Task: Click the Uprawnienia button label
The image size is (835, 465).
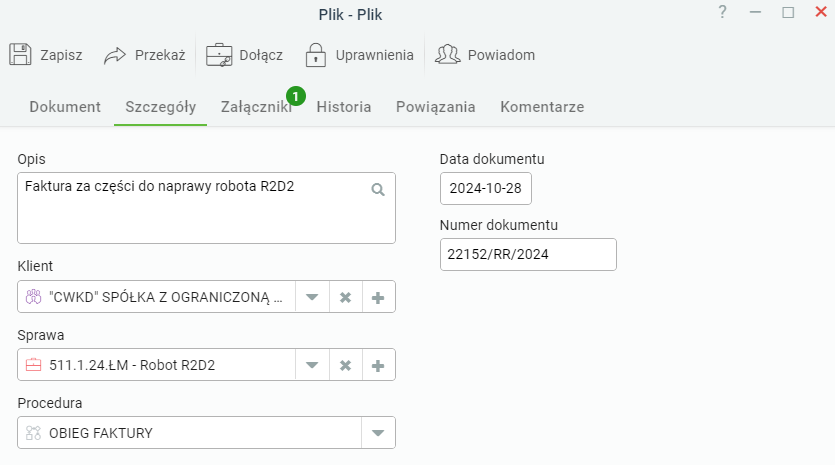Action: tap(374, 55)
